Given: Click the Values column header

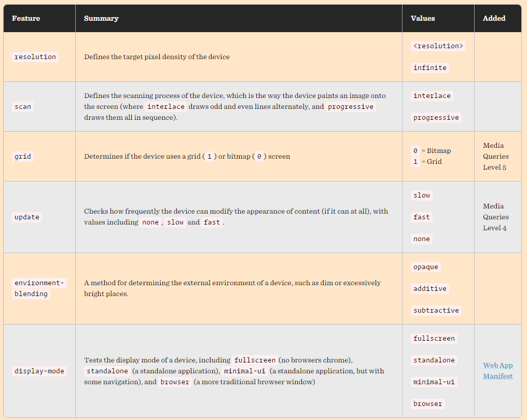Looking at the screenshot, I should pyautogui.click(x=422, y=19).
